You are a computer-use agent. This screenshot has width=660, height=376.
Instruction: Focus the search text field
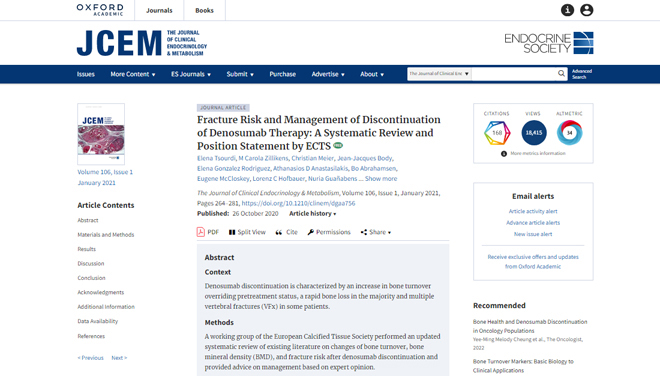[x=514, y=74]
